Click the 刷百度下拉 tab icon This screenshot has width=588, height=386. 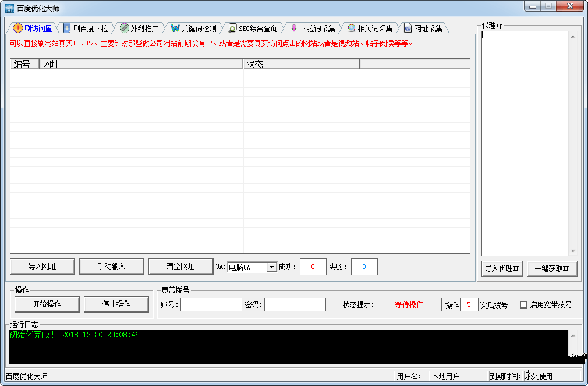(67, 28)
